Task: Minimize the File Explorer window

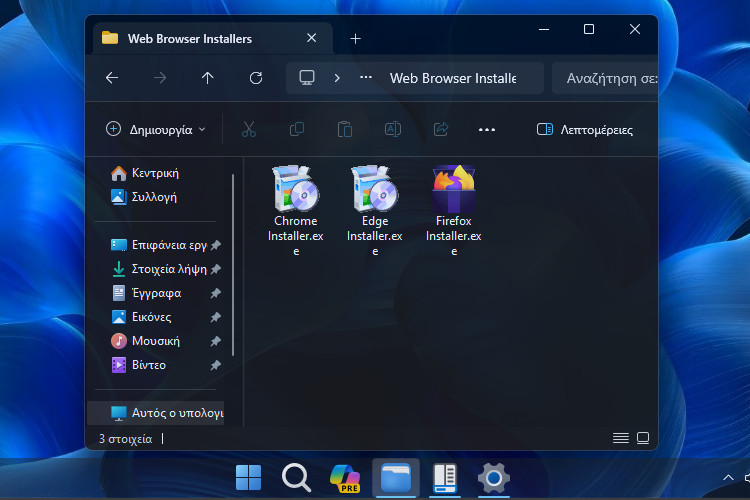Action: pyautogui.click(x=543, y=29)
